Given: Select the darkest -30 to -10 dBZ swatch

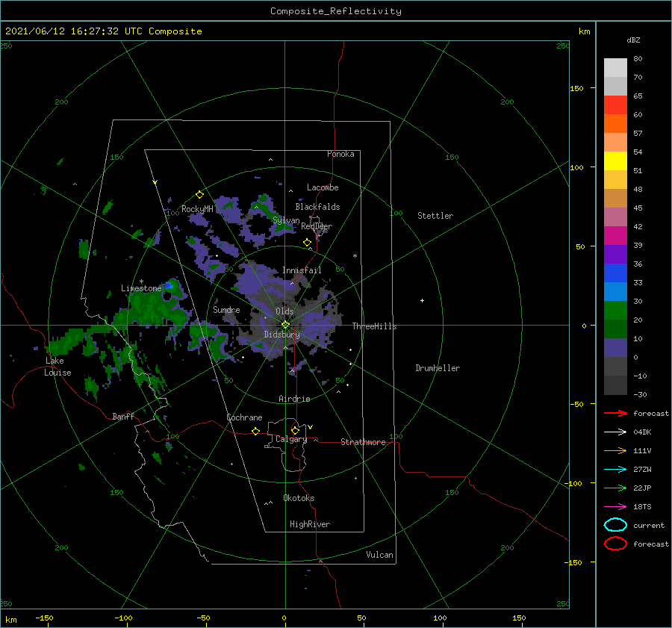Looking at the screenshot, I should click(x=615, y=385).
